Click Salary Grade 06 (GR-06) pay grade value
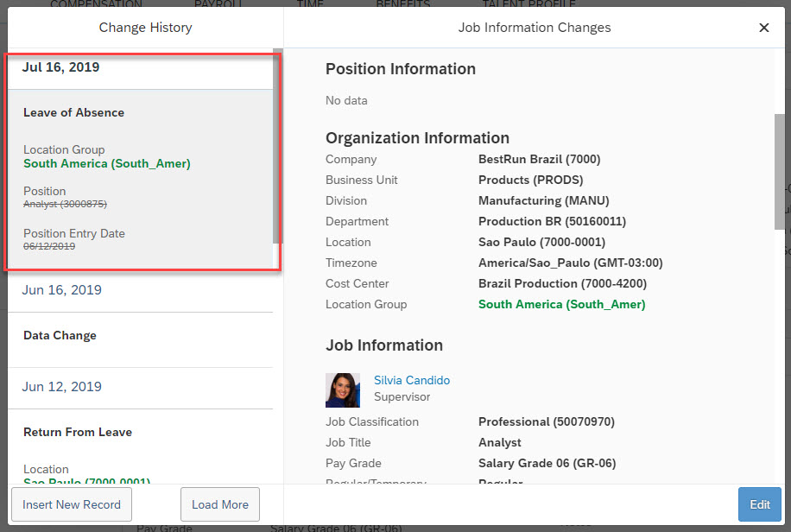 click(x=547, y=464)
